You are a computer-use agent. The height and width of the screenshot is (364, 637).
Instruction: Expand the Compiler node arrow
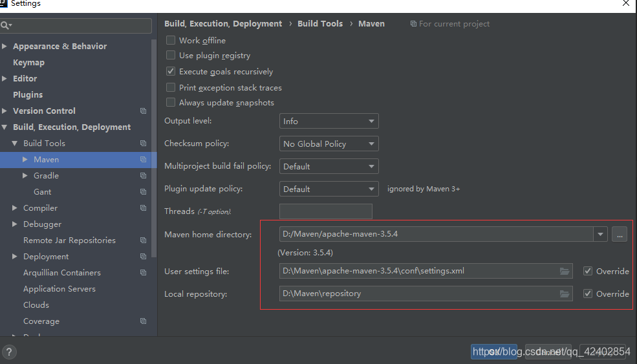(15, 208)
